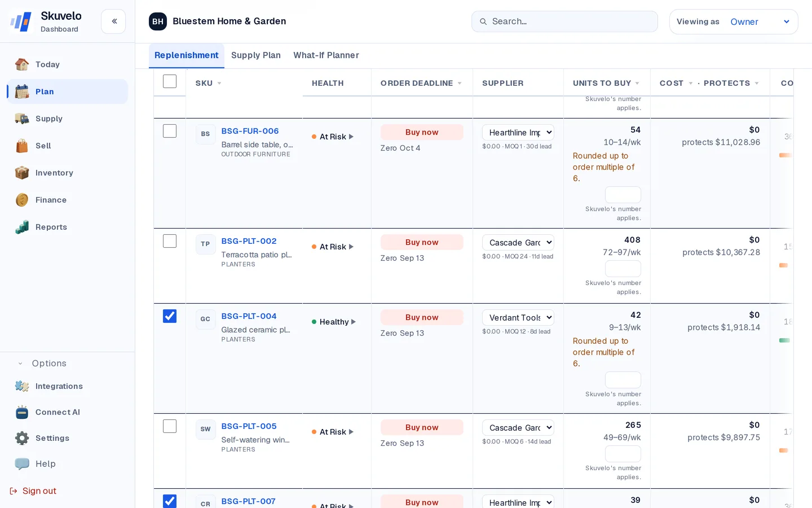This screenshot has width=812, height=508.
Task: Open the Sell shopping bag icon
Action: point(22,146)
